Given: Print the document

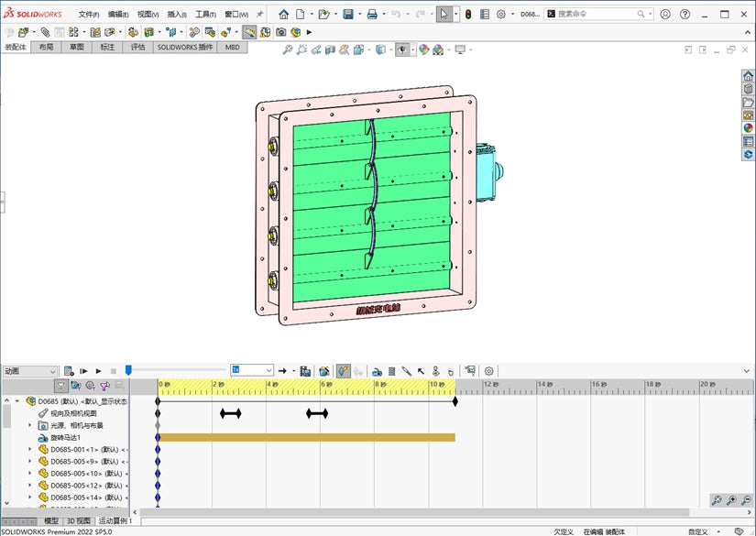Looking at the screenshot, I should click(372, 15).
